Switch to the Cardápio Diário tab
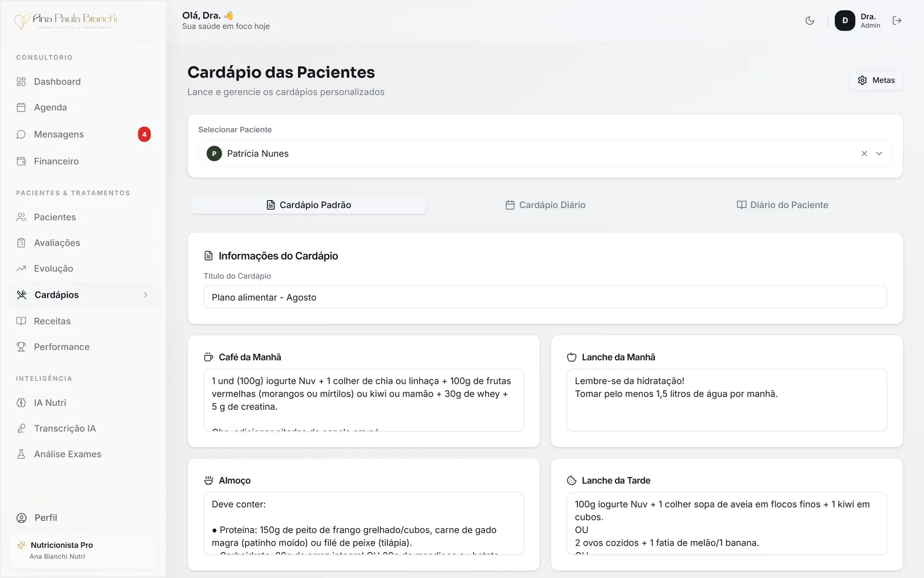The image size is (924, 578). click(x=545, y=205)
